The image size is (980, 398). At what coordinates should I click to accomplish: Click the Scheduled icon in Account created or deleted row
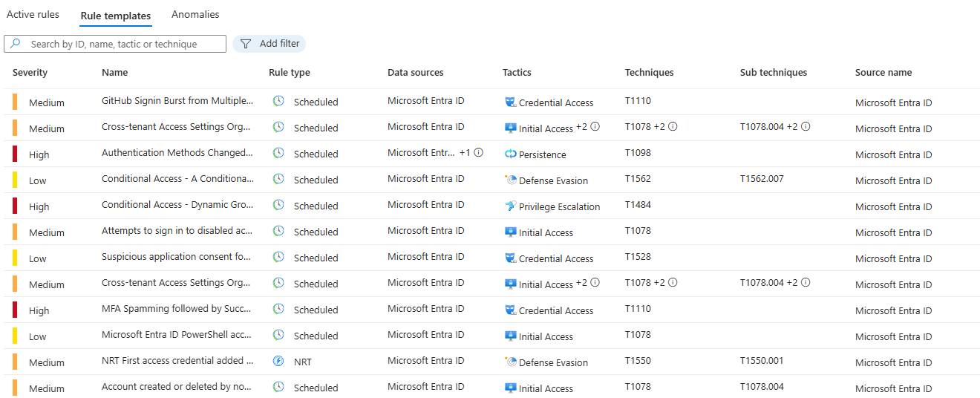278,387
